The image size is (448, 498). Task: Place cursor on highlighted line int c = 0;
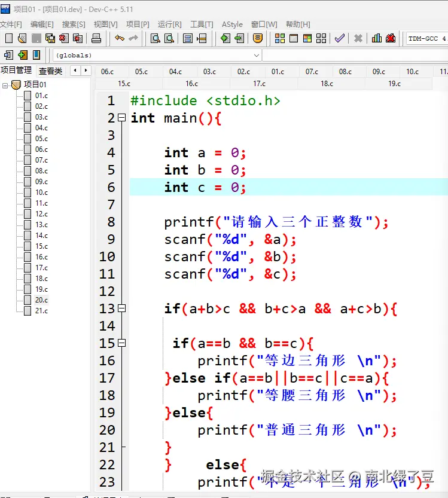click(289, 187)
